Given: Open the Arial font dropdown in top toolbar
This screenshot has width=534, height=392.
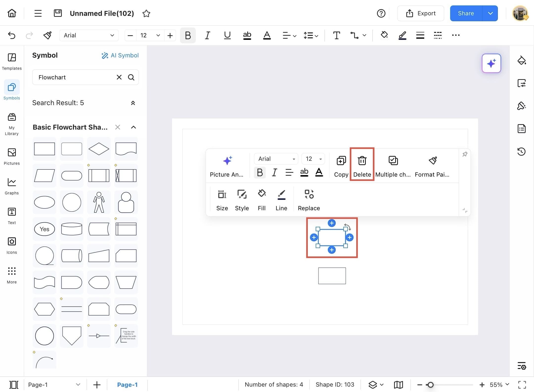Looking at the screenshot, I should (89, 35).
